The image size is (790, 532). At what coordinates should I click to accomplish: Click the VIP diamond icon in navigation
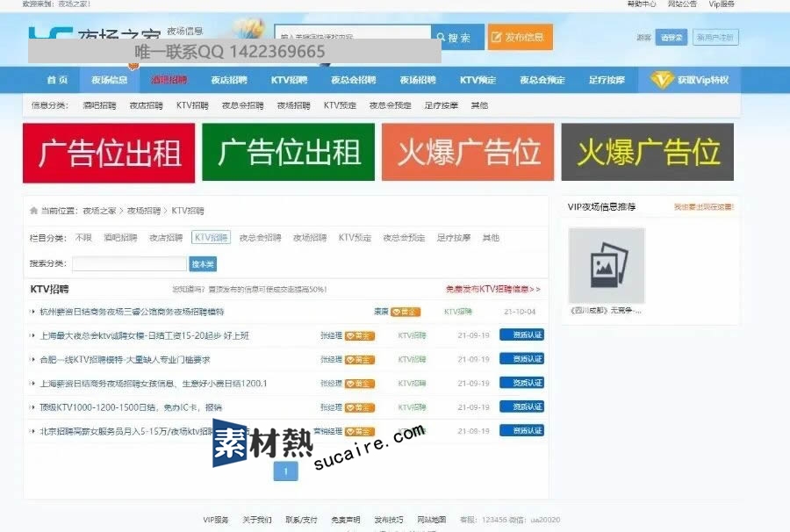[662, 80]
